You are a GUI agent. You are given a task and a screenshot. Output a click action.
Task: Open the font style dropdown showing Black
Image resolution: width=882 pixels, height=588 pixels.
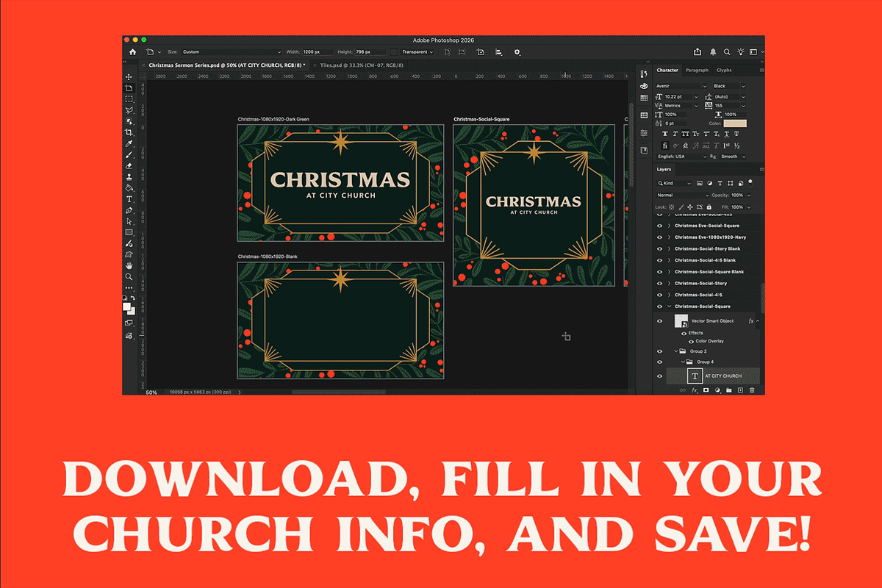click(x=729, y=86)
